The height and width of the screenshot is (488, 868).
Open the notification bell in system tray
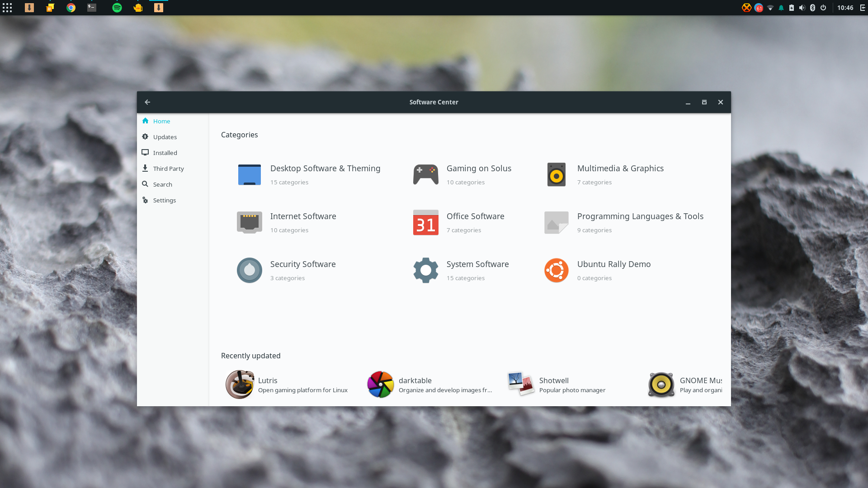pos(781,8)
